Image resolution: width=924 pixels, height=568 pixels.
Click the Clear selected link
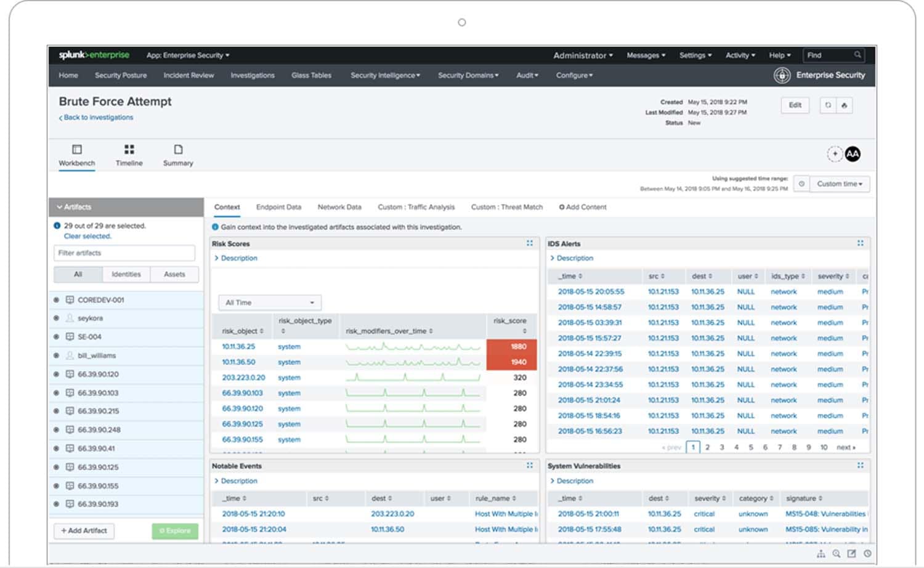[x=87, y=236]
